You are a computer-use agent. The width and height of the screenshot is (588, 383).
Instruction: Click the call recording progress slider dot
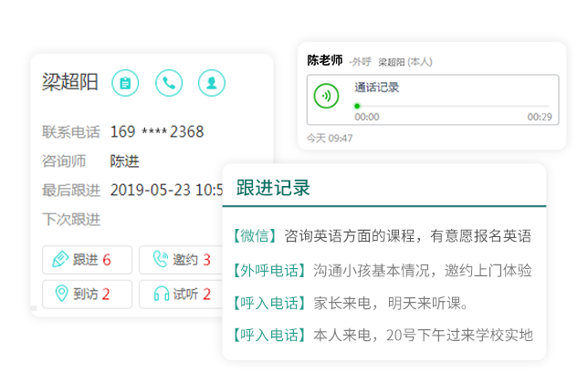pyautogui.click(x=357, y=106)
